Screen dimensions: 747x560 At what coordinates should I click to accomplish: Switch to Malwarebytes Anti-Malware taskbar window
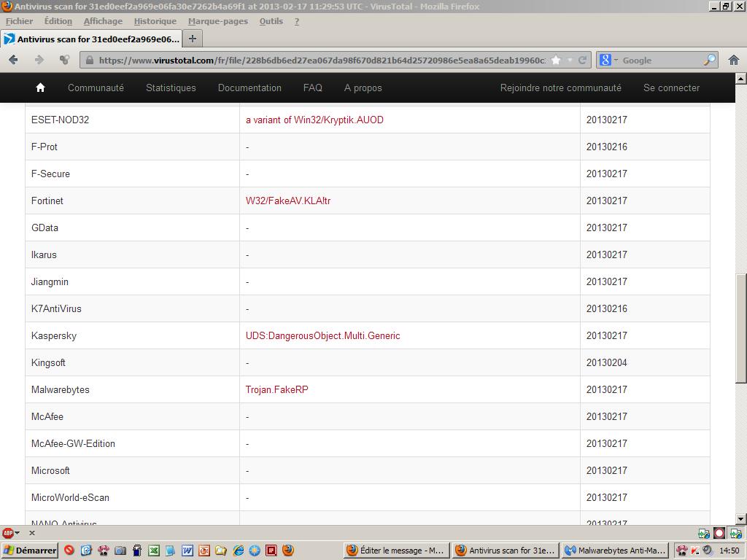[x=614, y=551]
